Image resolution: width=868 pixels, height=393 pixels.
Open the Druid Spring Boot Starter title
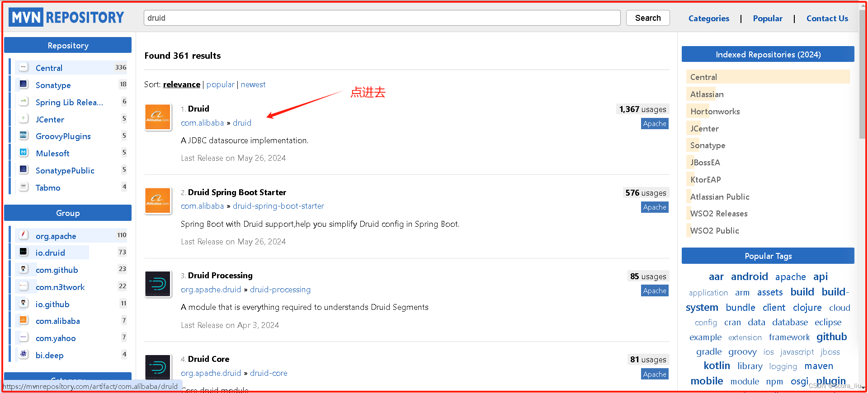(x=237, y=192)
